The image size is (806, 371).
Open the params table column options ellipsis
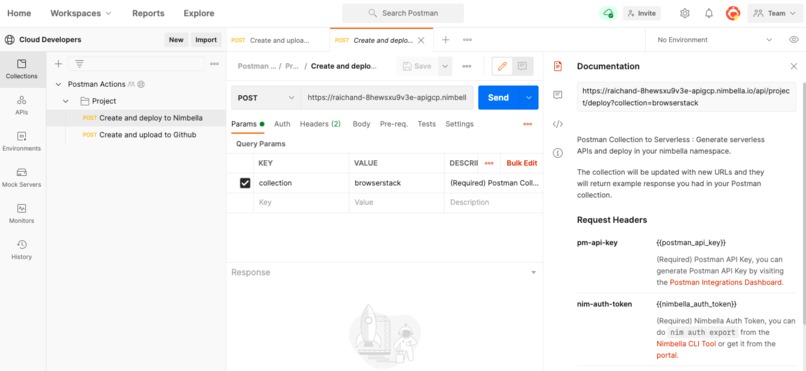[x=489, y=163]
